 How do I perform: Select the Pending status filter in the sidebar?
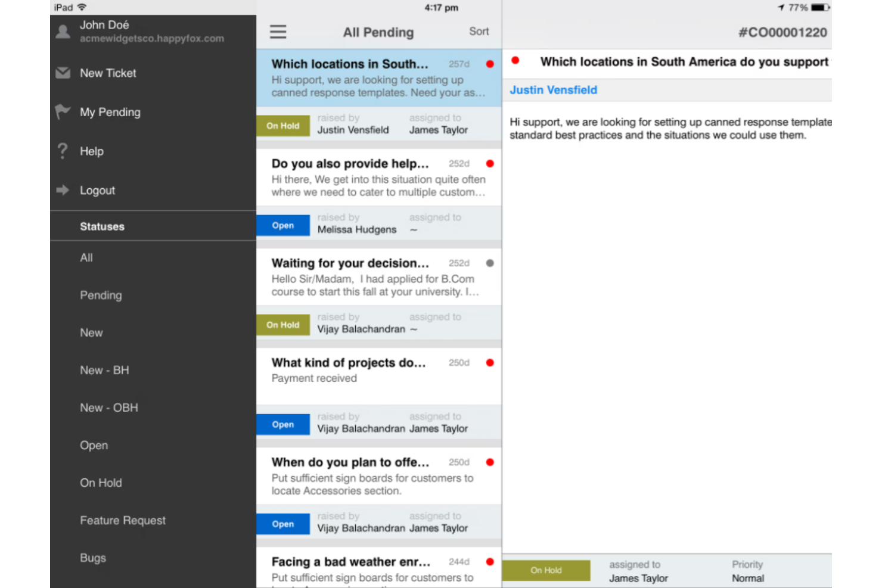(101, 295)
